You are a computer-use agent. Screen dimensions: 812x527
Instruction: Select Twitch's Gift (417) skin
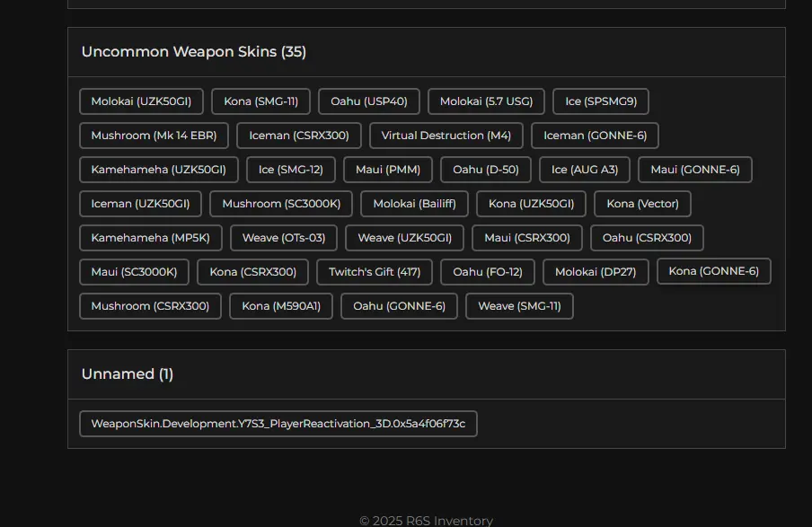click(374, 272)
